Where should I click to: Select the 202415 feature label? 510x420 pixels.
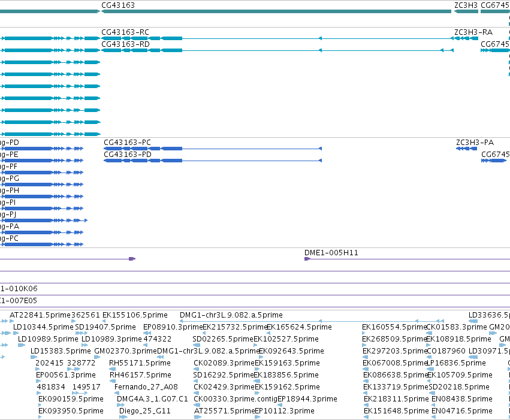[49, 363]
